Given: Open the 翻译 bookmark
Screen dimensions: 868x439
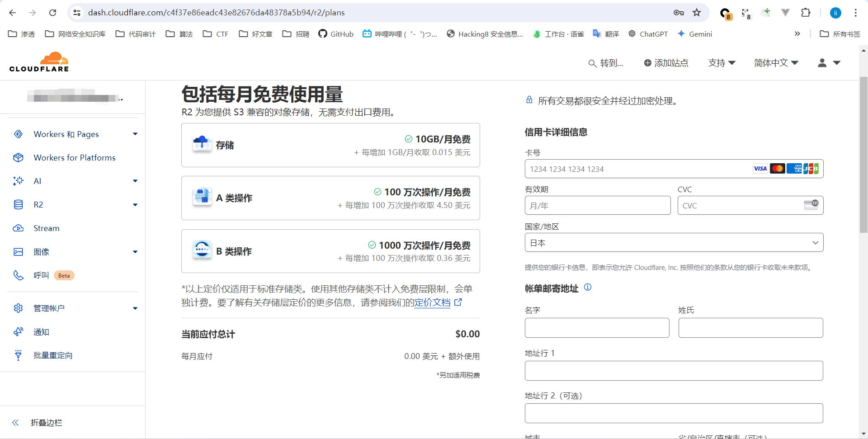Looking at the screenshot, I should coord(606,34).
